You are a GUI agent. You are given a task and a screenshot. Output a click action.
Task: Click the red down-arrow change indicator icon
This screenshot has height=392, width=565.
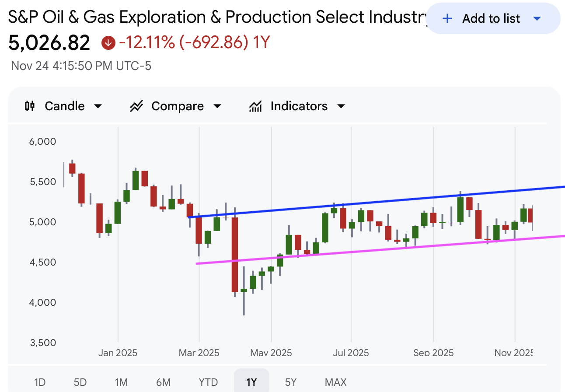tap(108, 43)
